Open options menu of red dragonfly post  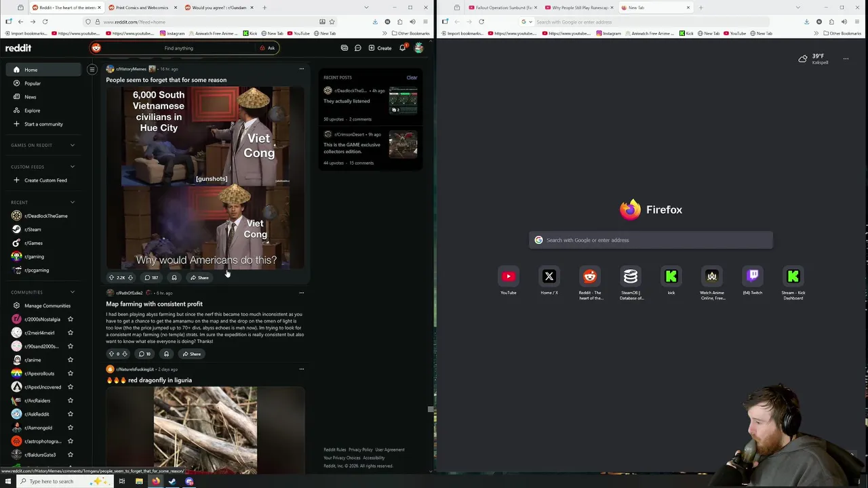click(x=302, y=369)
